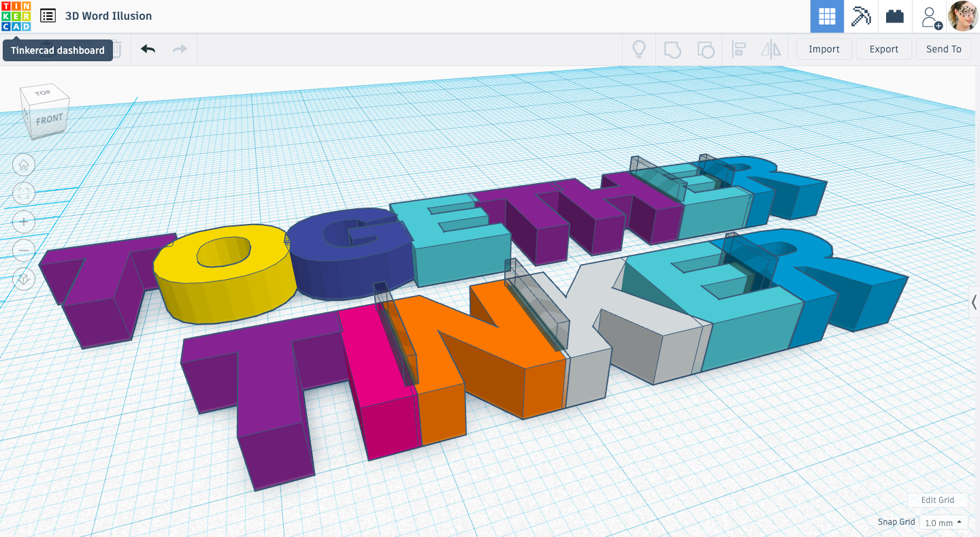Expand the collapsed shapes panel chevron
Viewport: 980px width, 537px height.
[x=974, y=302]
